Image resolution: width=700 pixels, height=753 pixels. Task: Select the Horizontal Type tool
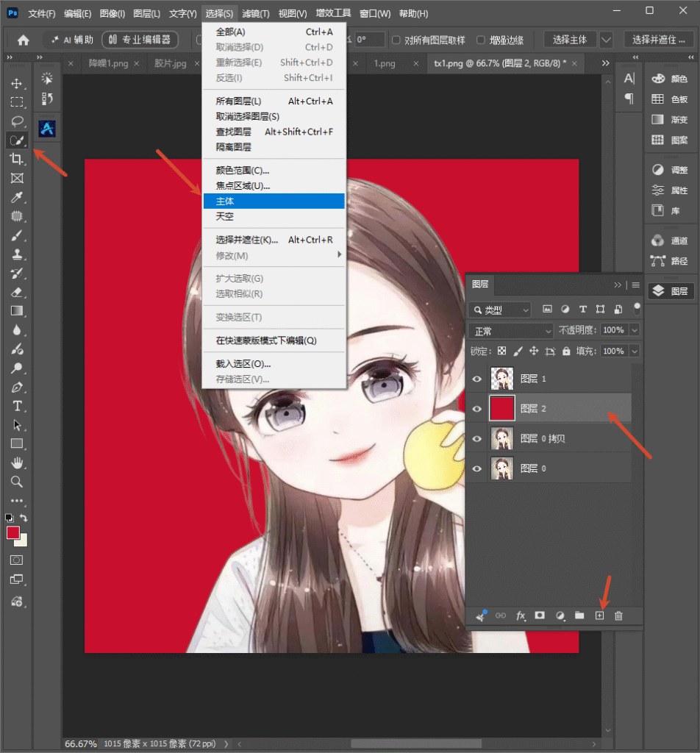point(17,406)
